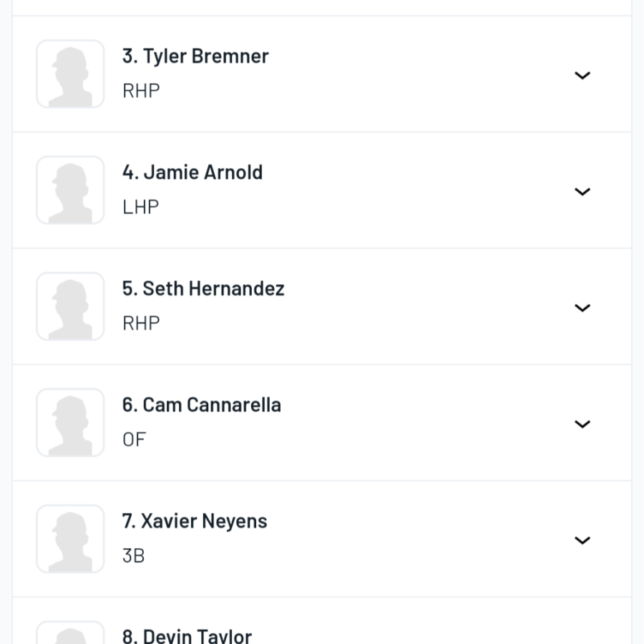644x644 pixels.
Task: Click the 3B label under Xavier Neyens
Action: point(134,556)
